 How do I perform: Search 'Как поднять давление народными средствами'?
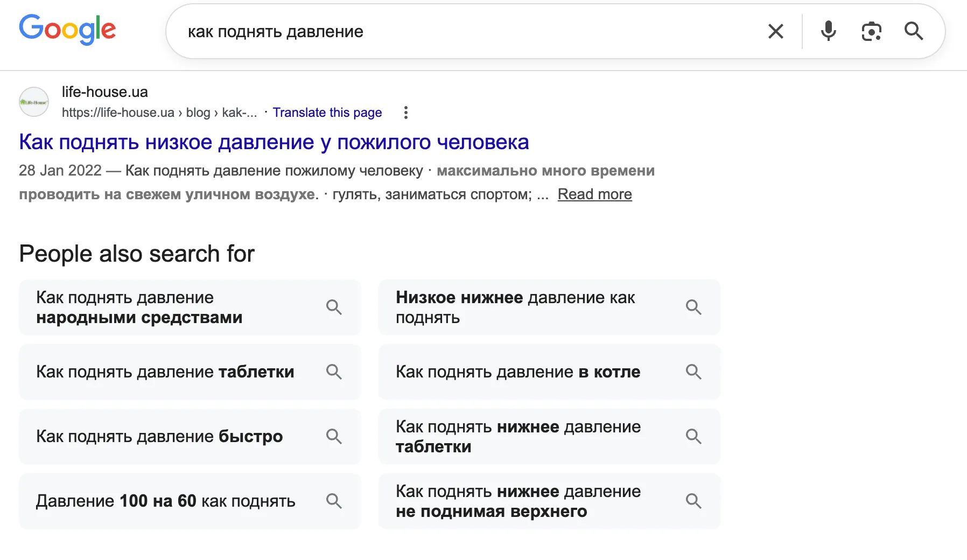point(162,307)
